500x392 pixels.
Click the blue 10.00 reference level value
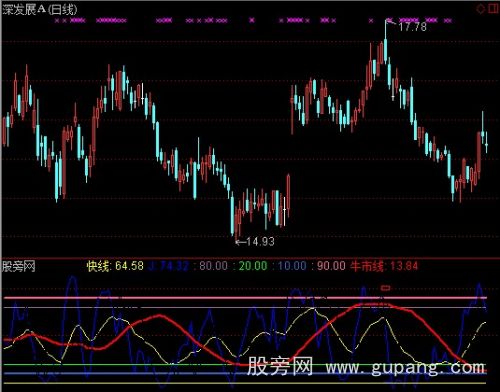pyautogui.click(x=292, y=266)
